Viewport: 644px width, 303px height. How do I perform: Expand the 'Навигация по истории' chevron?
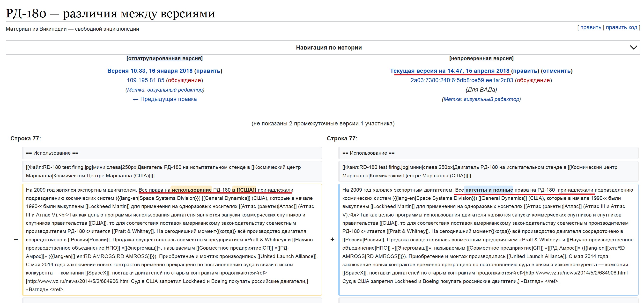click(633, 47)
